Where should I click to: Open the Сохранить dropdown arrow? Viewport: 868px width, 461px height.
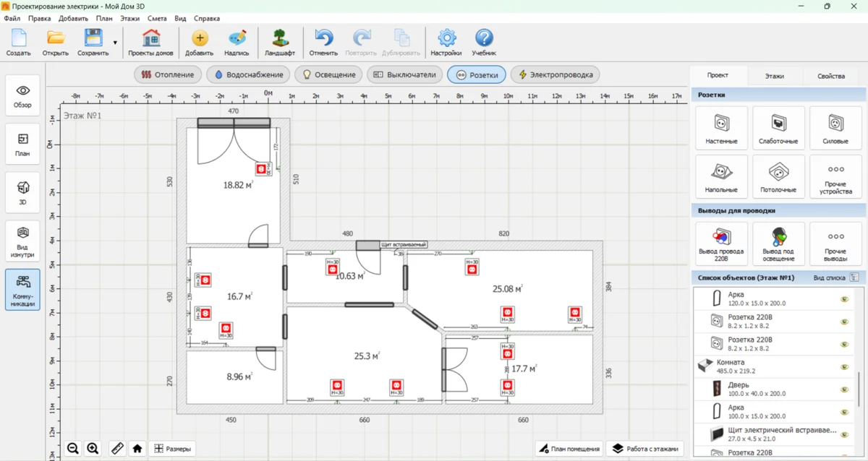(x=115, y=43)
